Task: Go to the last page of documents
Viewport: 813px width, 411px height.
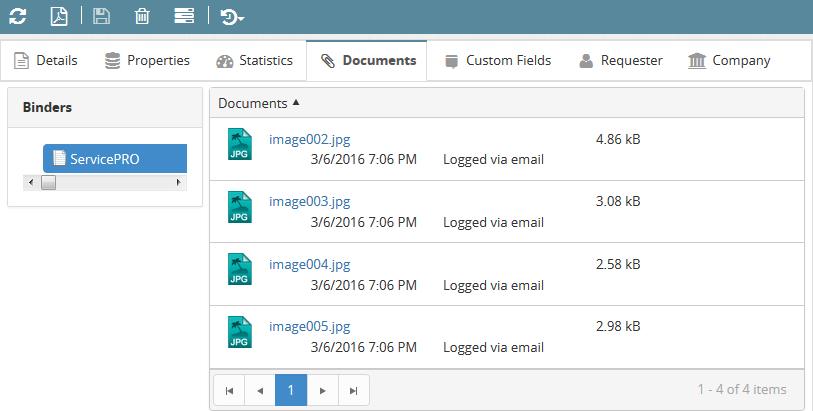Action: click(354, 390)
